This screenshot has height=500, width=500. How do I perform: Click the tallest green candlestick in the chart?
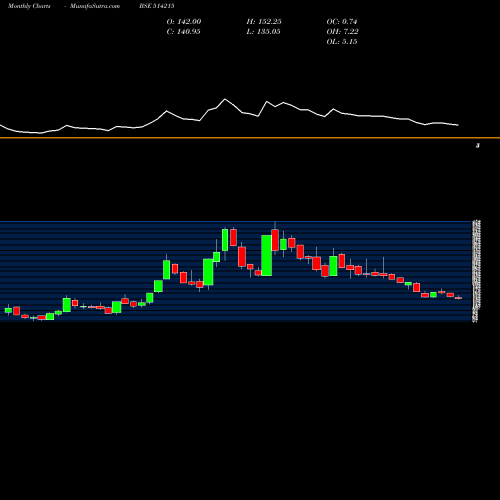tap(266, 255)
